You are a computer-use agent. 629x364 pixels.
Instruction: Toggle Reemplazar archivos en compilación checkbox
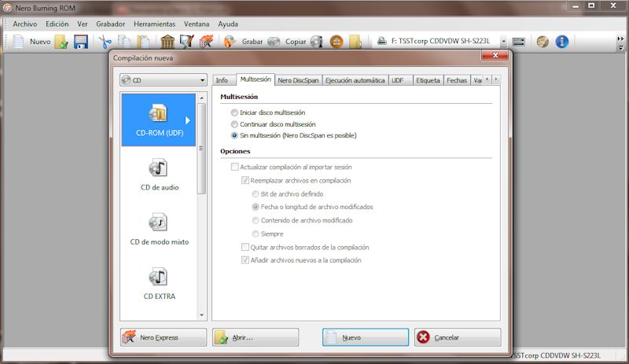[245, 181]
